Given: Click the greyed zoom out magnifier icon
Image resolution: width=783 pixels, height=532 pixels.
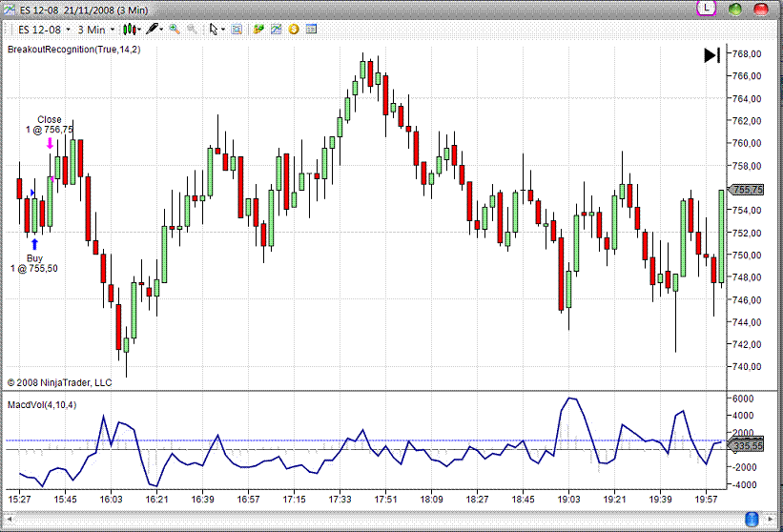Looking at the screenshot, I should 192,30.
